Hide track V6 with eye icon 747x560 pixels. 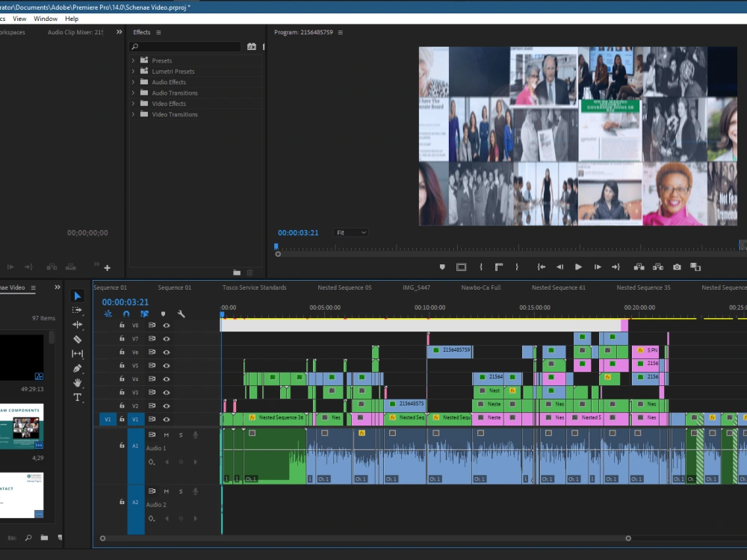(x=167, y=352)
